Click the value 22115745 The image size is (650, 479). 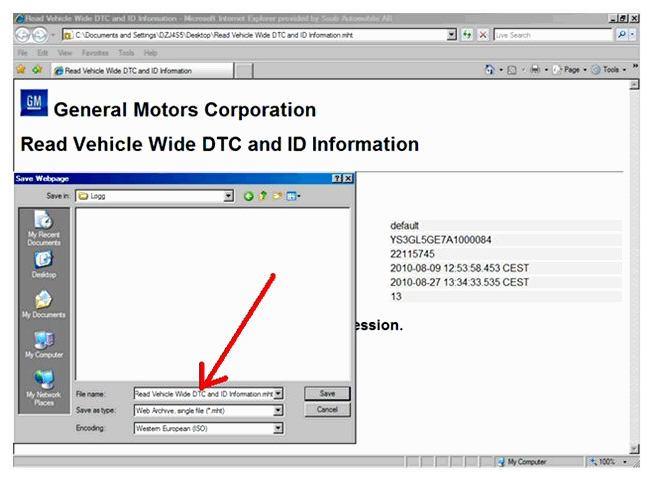click(412, 254)
